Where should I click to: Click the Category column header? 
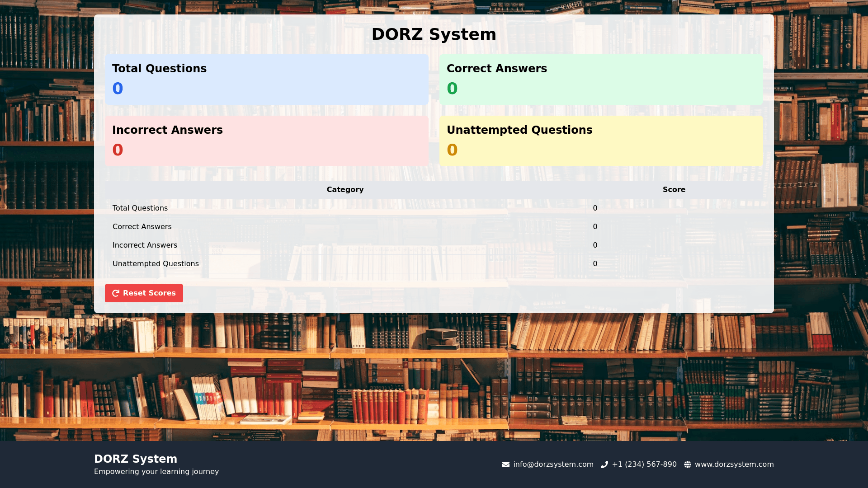tap(345, 190)
